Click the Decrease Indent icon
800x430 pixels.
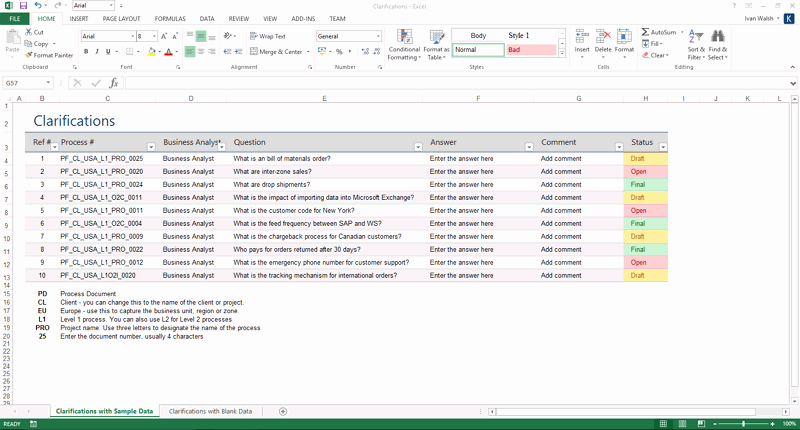coord(228,52)
